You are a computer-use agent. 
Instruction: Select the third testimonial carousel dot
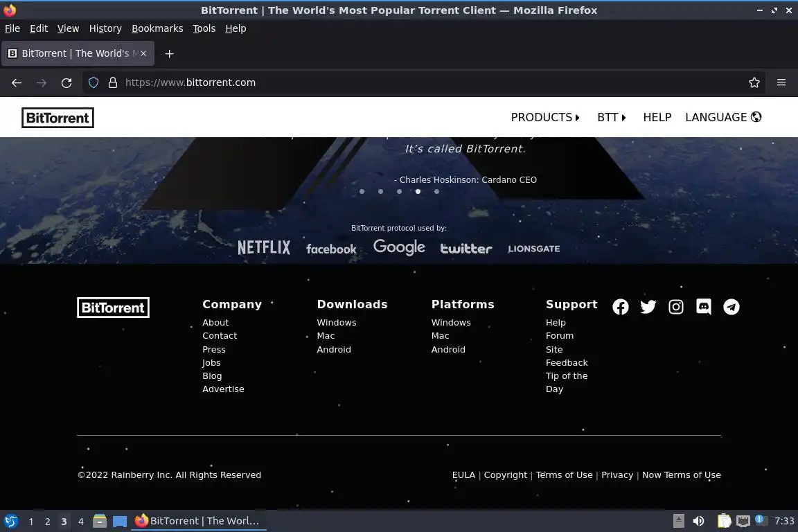399,191
